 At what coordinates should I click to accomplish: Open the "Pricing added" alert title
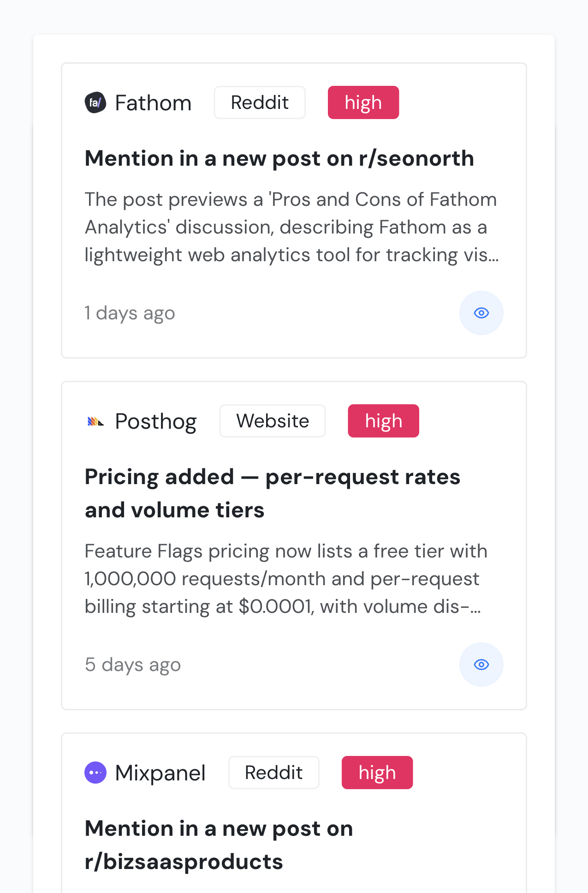click(272, 493)
